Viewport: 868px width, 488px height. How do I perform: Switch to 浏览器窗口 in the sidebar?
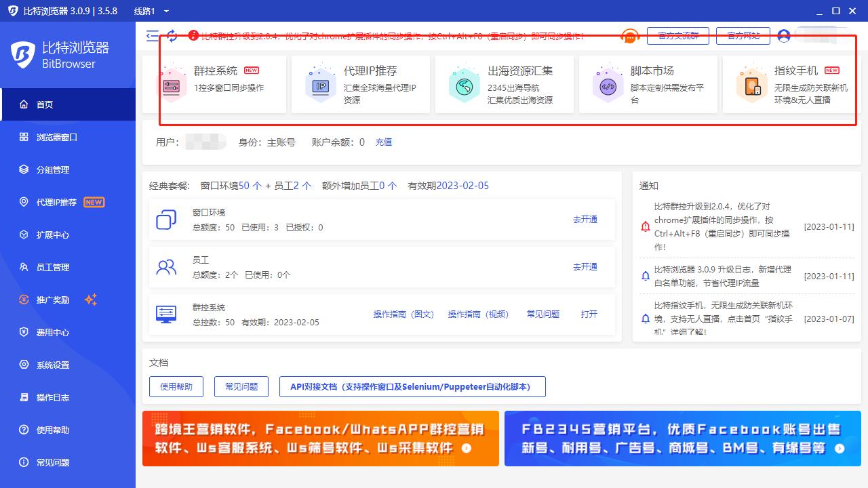57,137
